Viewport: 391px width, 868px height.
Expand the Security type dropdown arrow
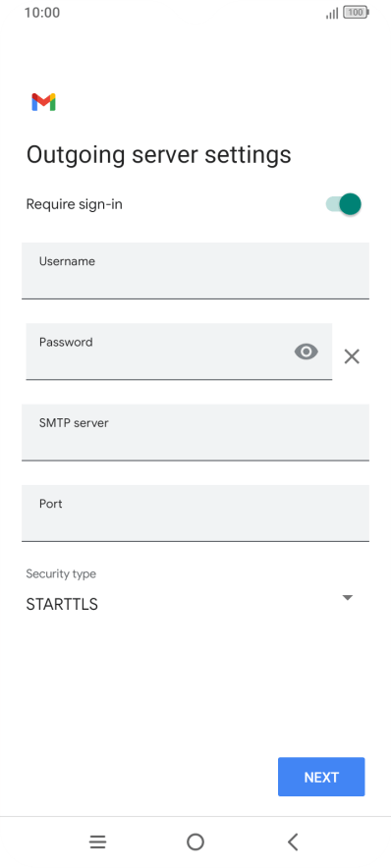click(347, 598)
